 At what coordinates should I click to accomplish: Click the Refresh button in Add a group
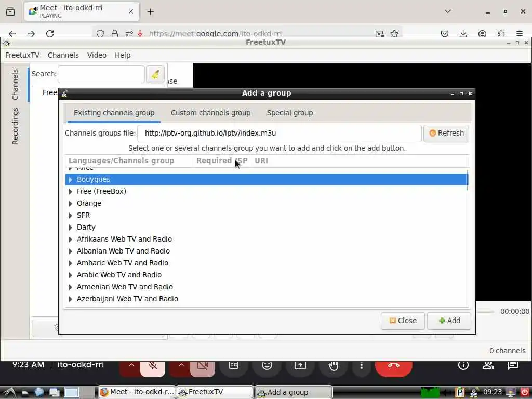(446, 133)
